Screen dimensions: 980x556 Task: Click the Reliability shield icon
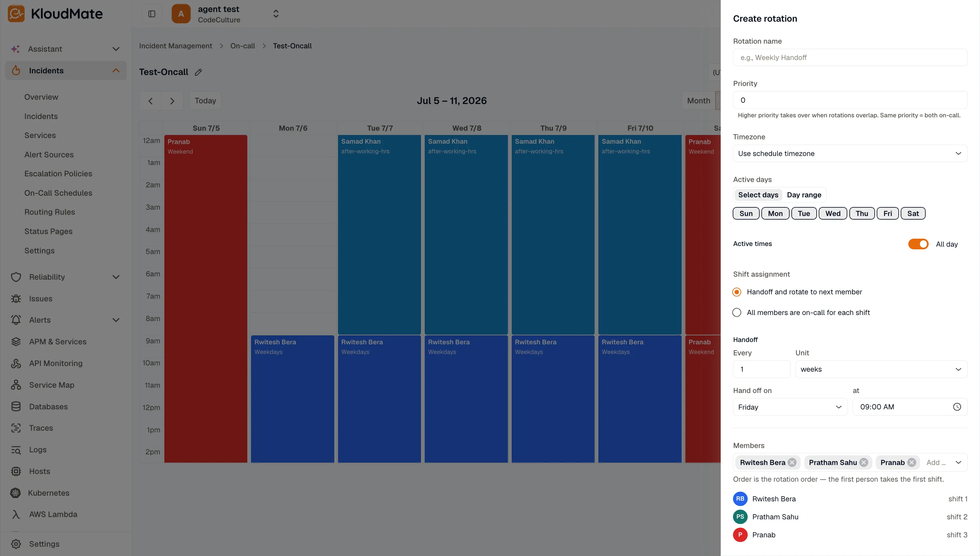click(16, 277)
